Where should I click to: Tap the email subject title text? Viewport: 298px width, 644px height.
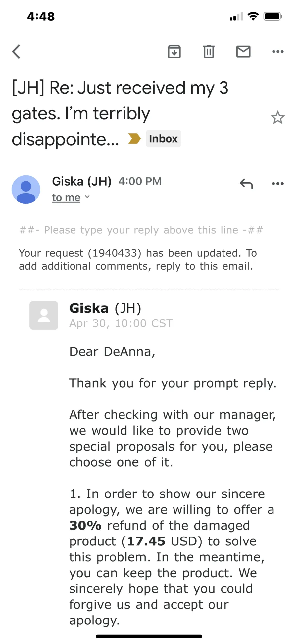click(120, 113)
